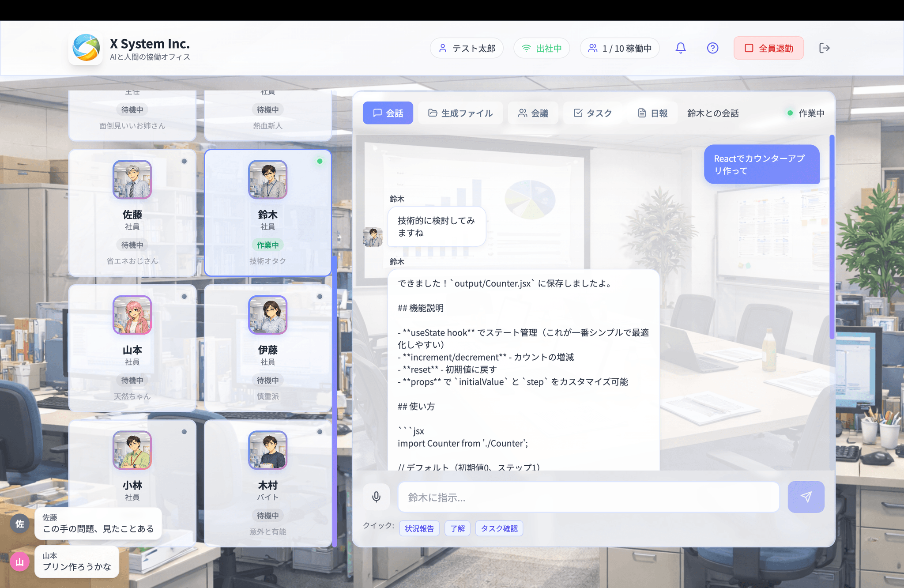Image resolution: width=904 pixels, height=588 pixels.
Task: Open the テスト太郎 user menu
Action: coord(467,48)
